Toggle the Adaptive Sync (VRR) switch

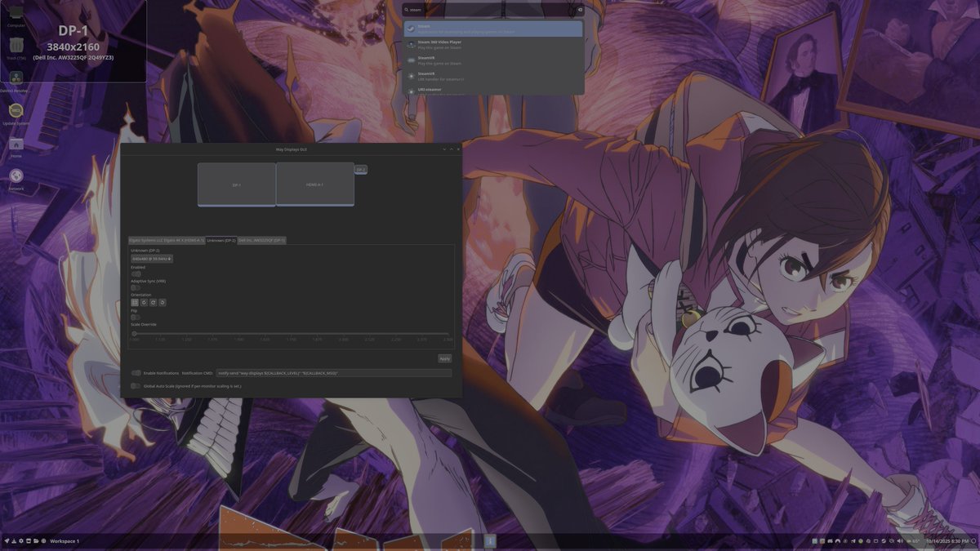(136, 287)
